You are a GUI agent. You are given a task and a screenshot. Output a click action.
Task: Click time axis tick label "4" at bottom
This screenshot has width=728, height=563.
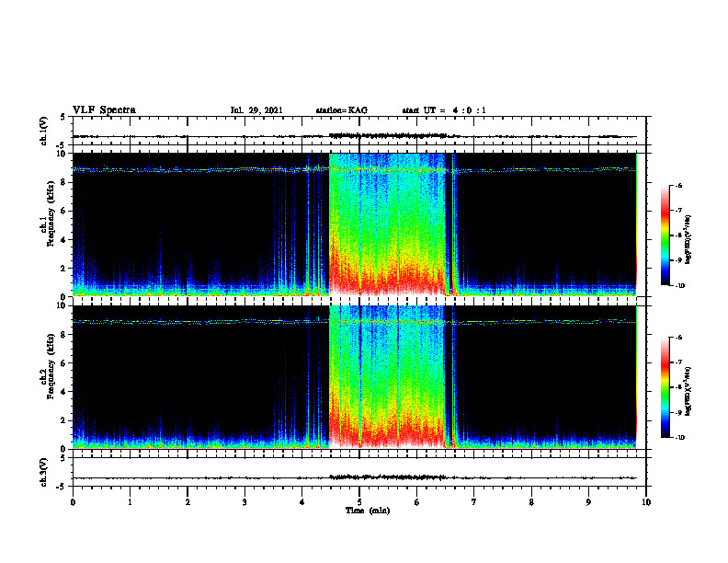[301, 502]
